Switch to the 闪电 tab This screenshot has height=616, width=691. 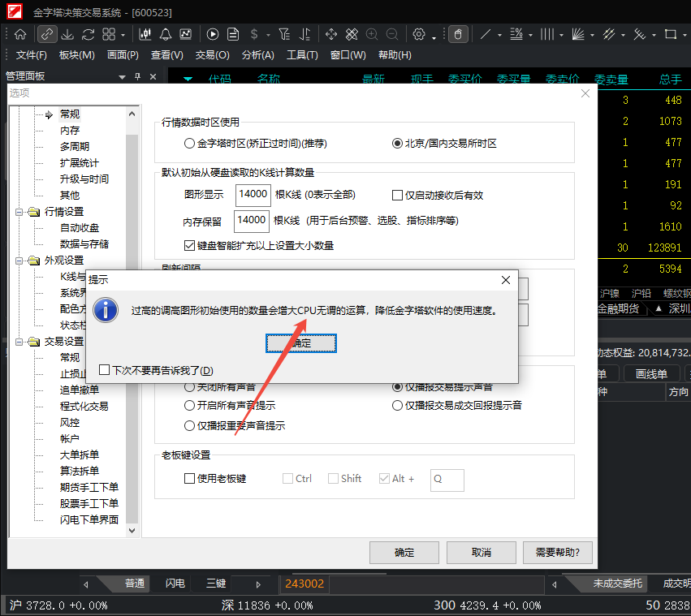(x=175, y=584)
